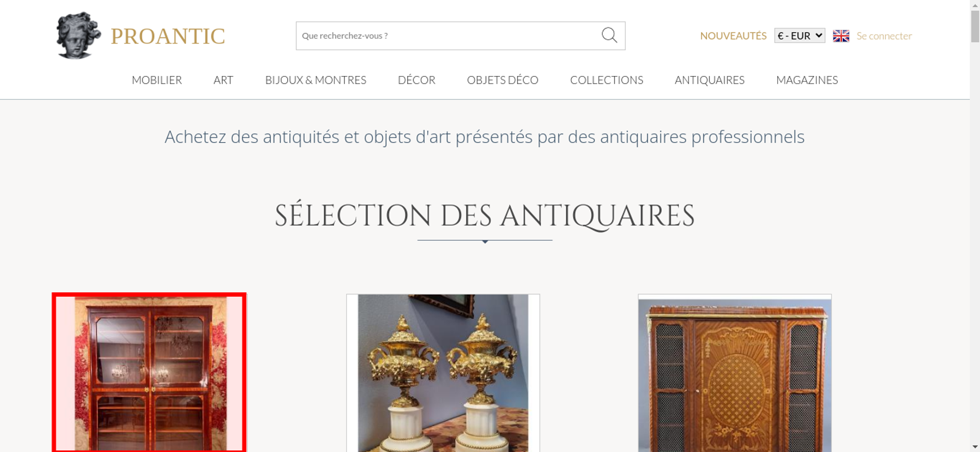Focus the 'Que recherchez-vous ?' search field
This screenshot has width=980, height=452.
point(448,36)
